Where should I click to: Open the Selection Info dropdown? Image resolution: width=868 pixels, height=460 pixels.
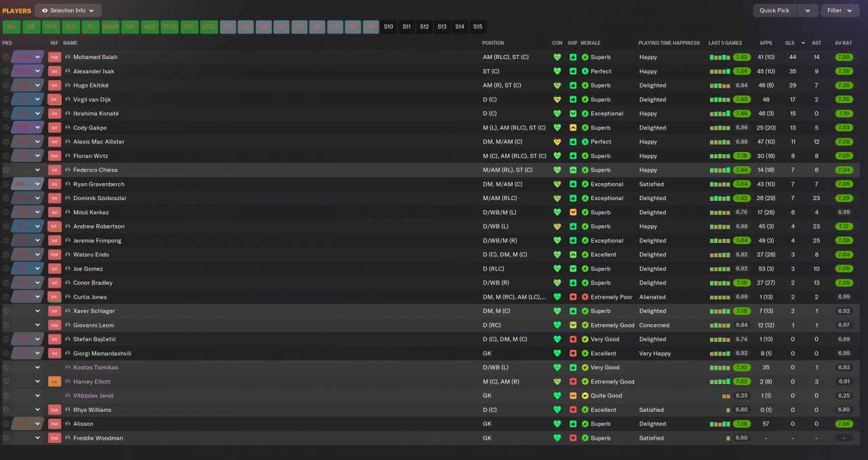point(68,10)
